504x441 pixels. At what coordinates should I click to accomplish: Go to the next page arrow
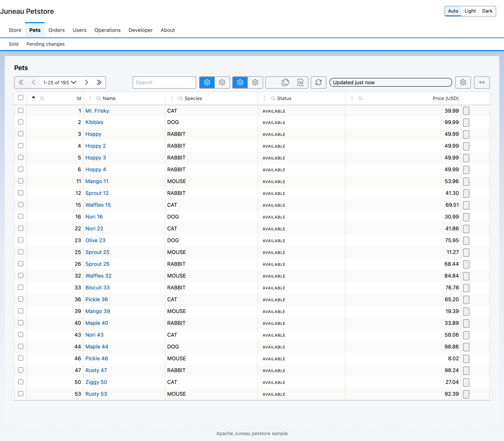click(x=86, y=82)
